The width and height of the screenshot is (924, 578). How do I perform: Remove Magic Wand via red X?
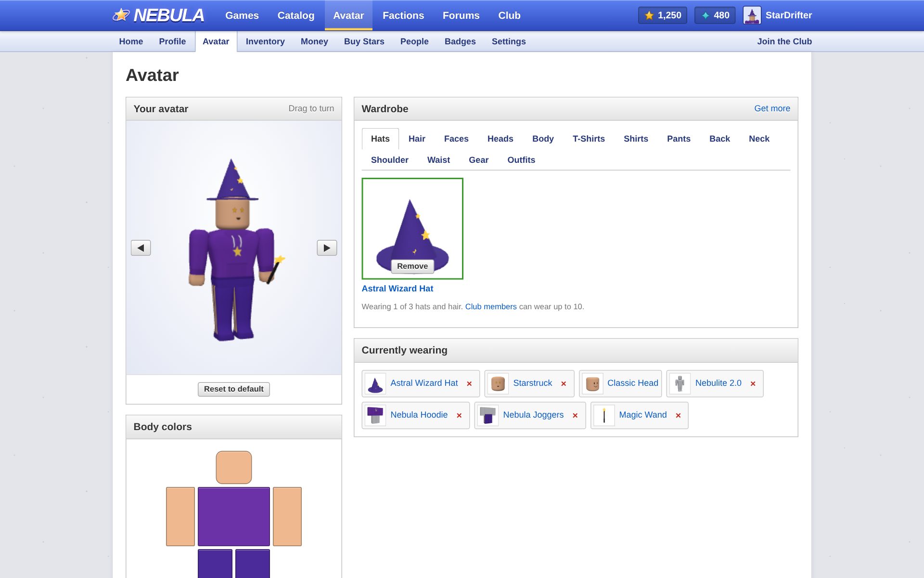pyautogui.click(x=678, y=416)
